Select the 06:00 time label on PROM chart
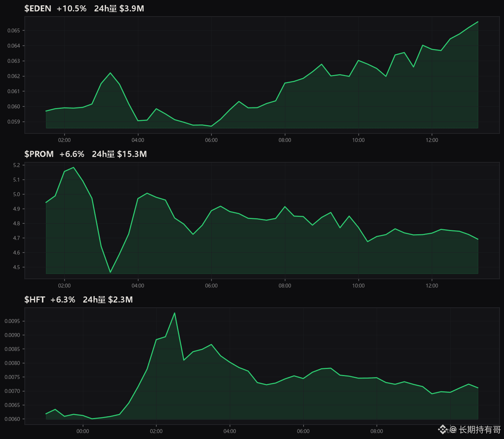The width and height of the screenshot is (504, 439). click(x=211, y=286)
